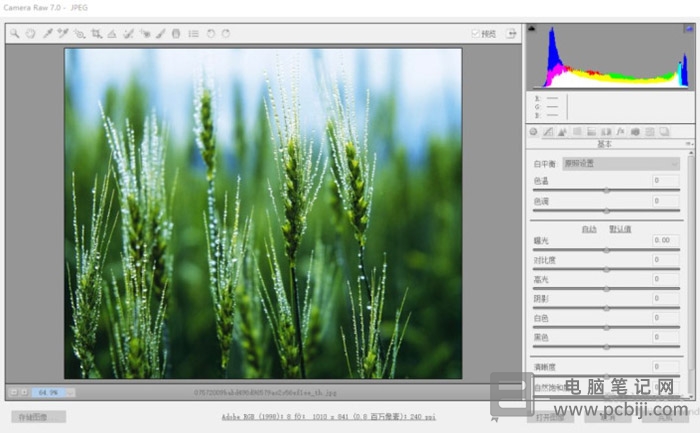This screenshot has width=700, height=433.
Task: Click the 黑色 blacks value field
Action: tap(666, 337)
